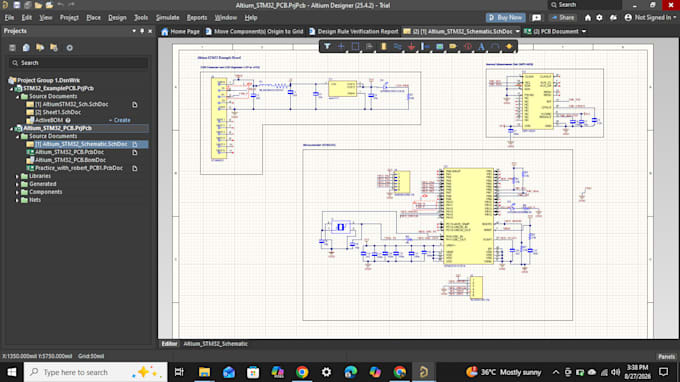Open the document tabs overflow dropdown

[x=584, y=31]
